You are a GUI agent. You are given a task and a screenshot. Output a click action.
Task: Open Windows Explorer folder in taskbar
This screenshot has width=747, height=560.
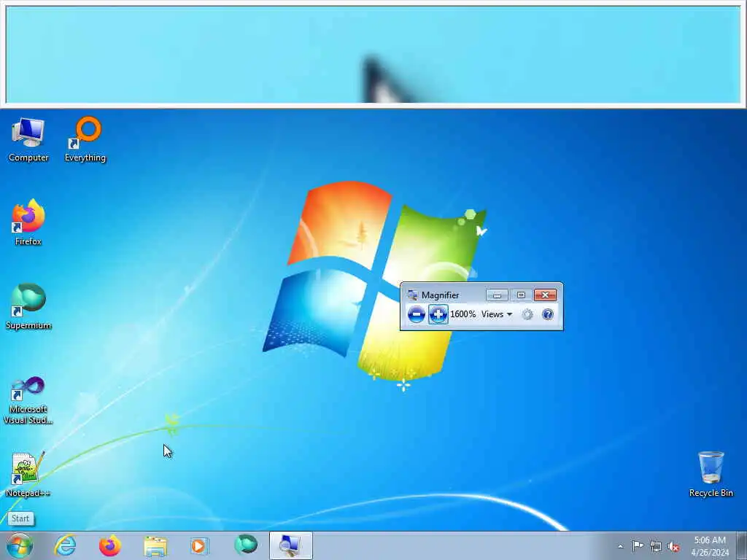click(155, 546)
